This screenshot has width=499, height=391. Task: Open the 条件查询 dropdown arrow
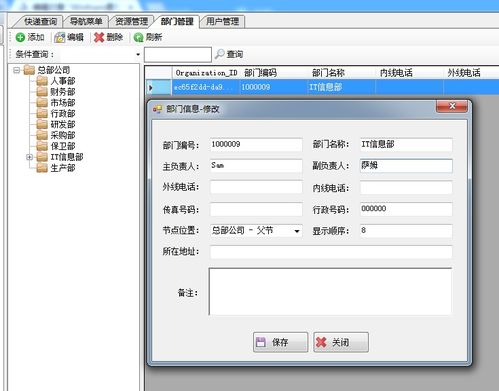[x=138, y=54]
